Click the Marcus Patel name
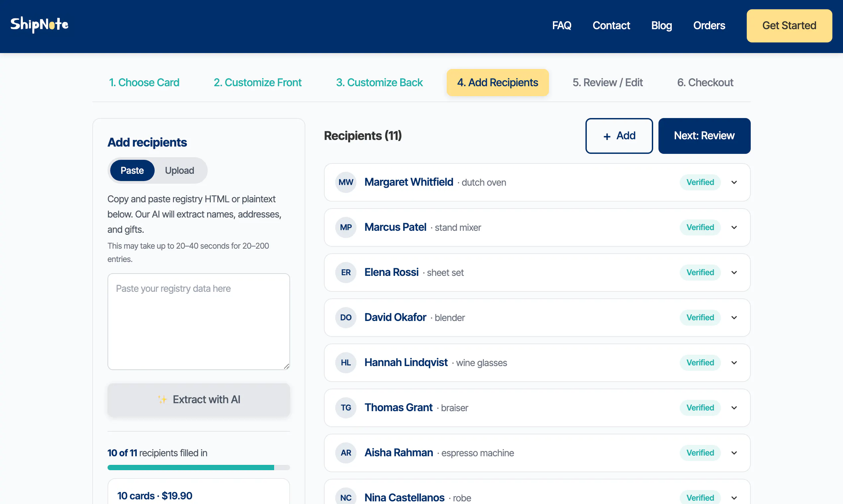Image resolution: width=843 pixels, height=504 pixels. pos(395,227)
